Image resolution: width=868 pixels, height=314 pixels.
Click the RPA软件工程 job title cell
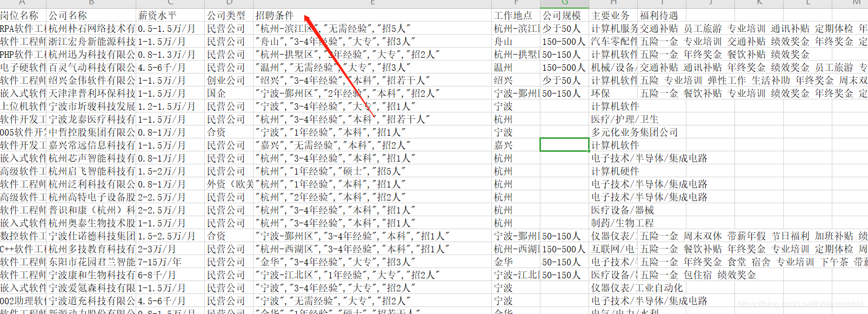click(23, 29)
